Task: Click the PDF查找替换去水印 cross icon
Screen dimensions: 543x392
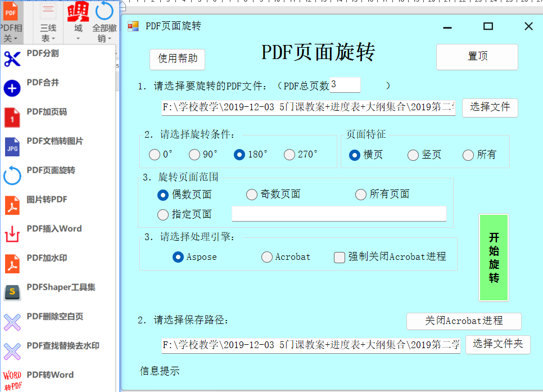Action: tap(12, 351)
